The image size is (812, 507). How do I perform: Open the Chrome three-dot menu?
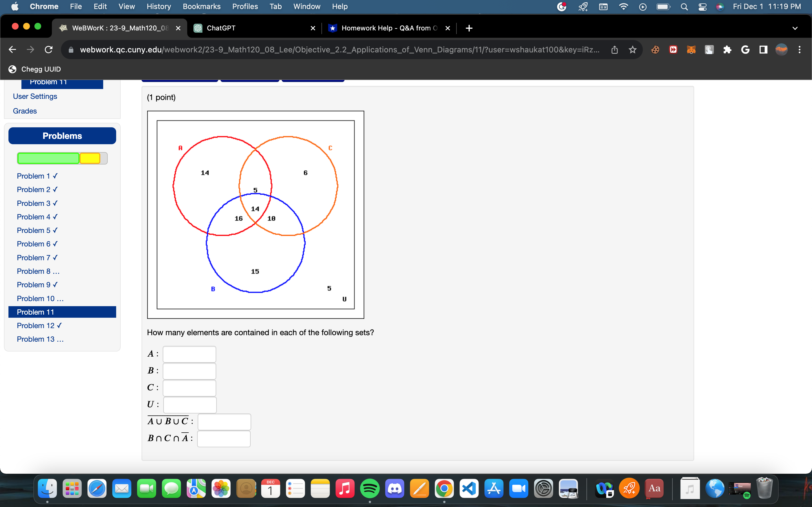[x=800, y=49]
